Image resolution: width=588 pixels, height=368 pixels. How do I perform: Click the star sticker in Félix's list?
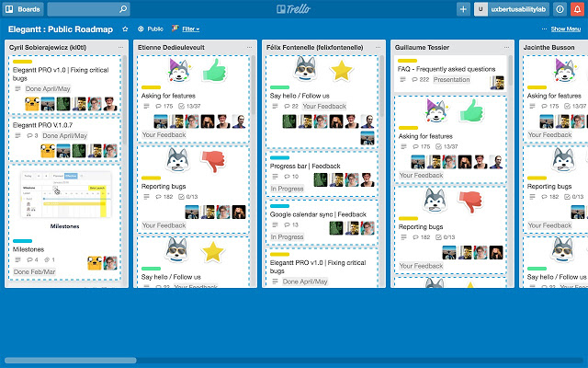coord(341,70)
